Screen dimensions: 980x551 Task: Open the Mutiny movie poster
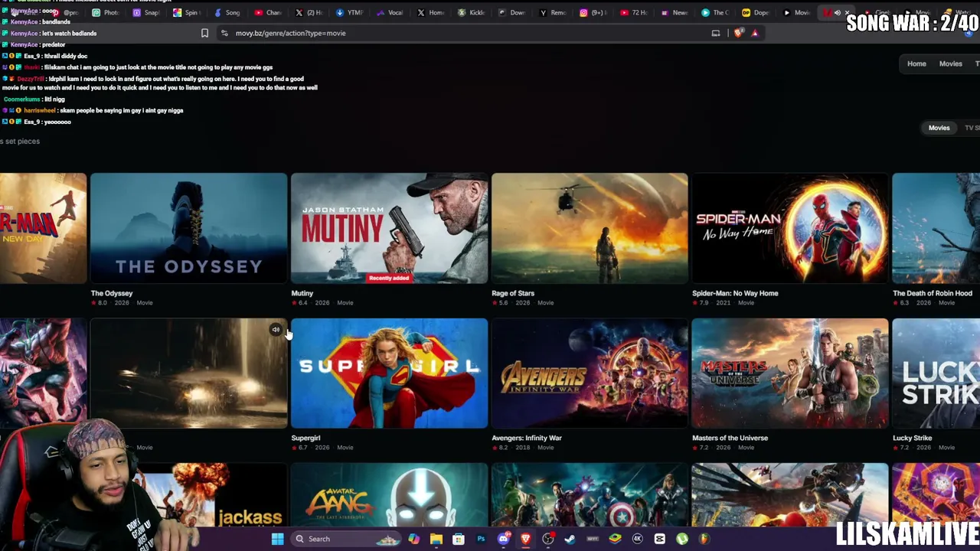coord(389,228)
